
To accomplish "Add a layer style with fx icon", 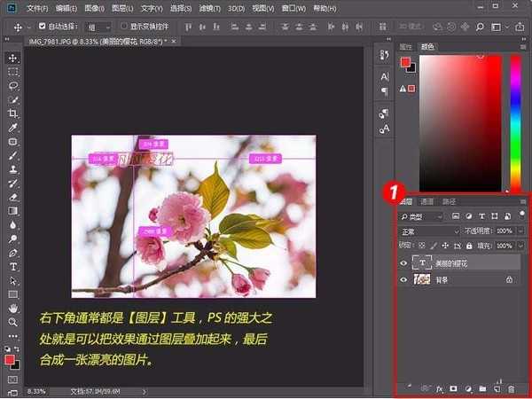I will click(438, 388).
